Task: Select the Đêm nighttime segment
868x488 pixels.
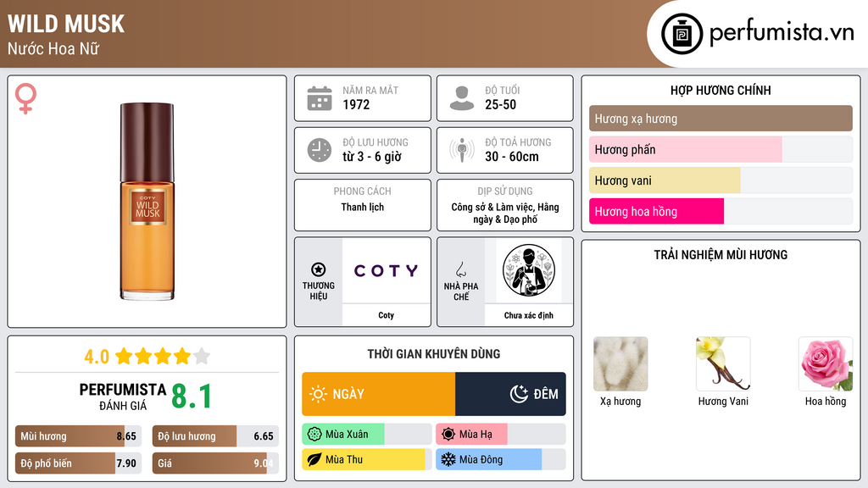Action: pos(510,394)
